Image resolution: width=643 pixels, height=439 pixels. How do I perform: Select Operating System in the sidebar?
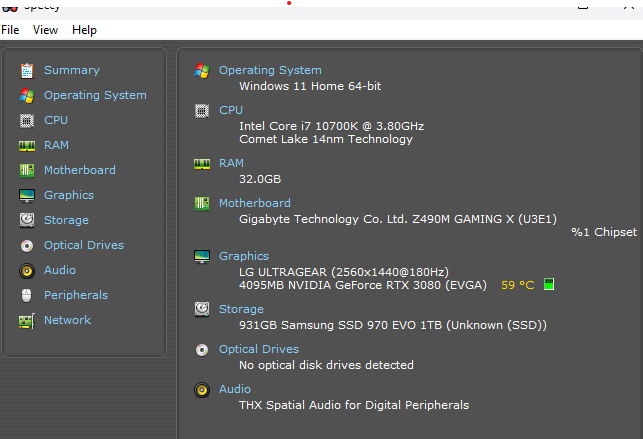95,95
